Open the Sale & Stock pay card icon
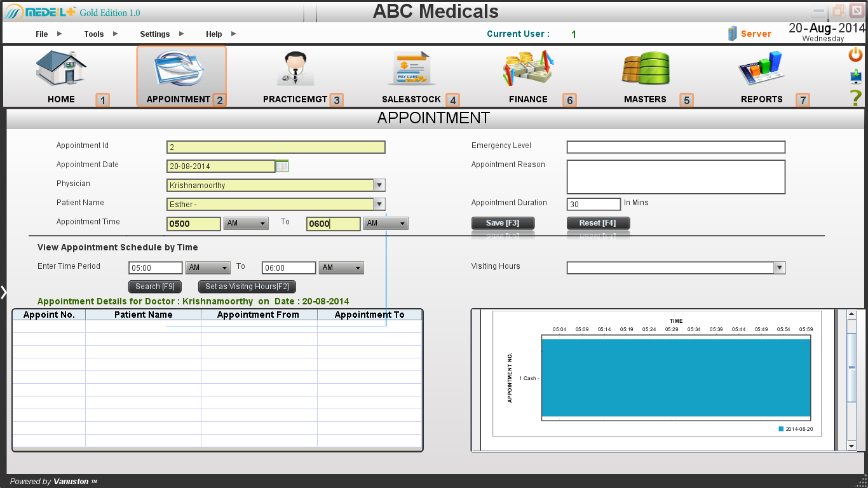This screenshot has width=868, height=488. pos(411,69)
